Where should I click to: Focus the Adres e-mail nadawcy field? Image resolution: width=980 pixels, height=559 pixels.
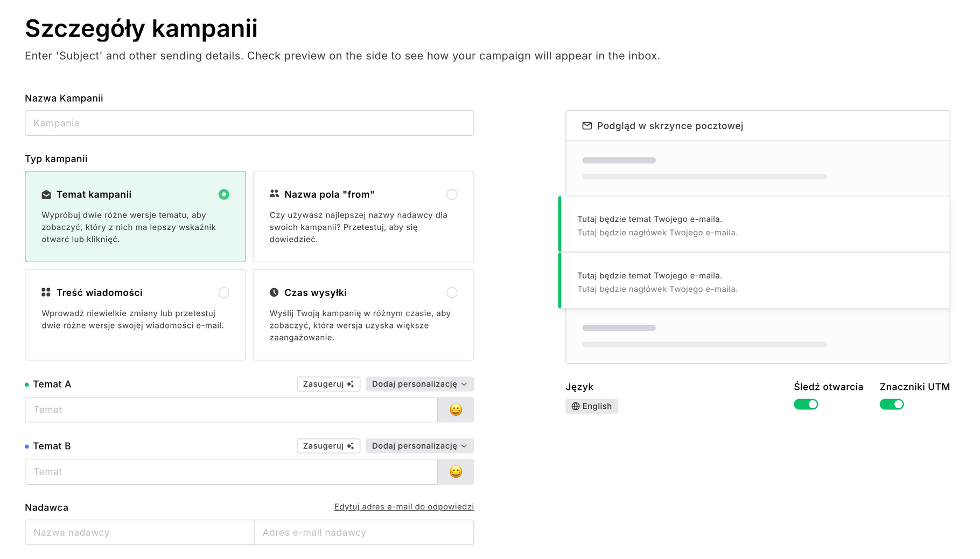(x=363, y=533)
